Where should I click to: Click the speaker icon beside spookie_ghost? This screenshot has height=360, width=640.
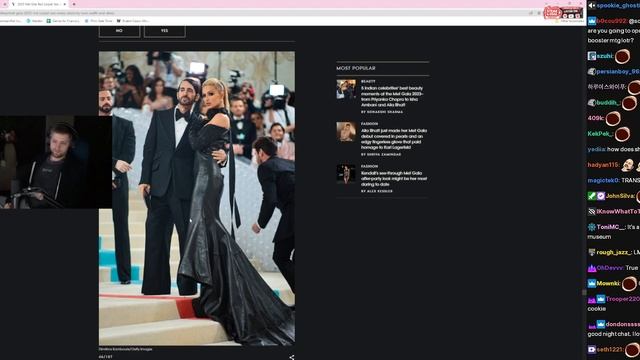pyautogui.click(x=591, y=5)
